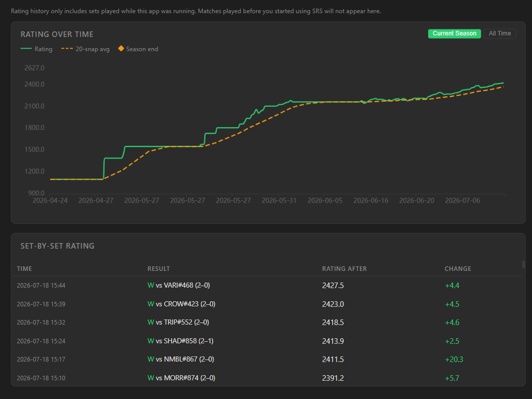Image resolution: width=532 pixels, height=399 pixels.
Task: Click the change value +2.5
Action: point(452,341)
